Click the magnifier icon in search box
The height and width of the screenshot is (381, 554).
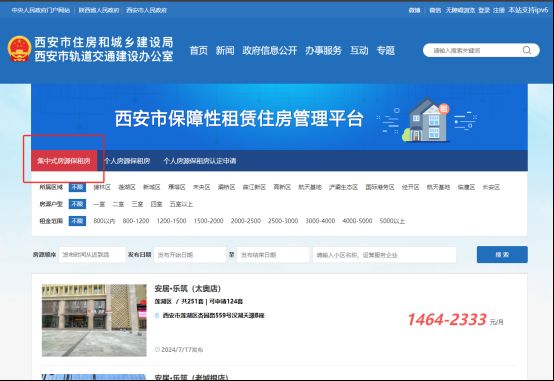pyautogui.click(x=526, y=50)
